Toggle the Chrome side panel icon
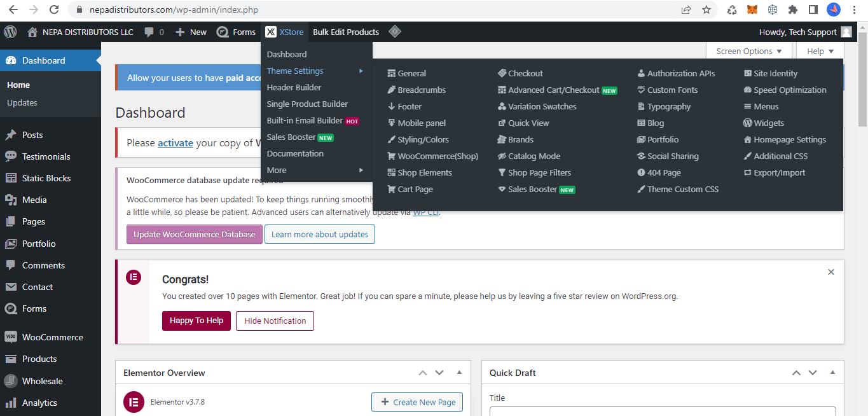The image size is (868, 416). [813, 10]
